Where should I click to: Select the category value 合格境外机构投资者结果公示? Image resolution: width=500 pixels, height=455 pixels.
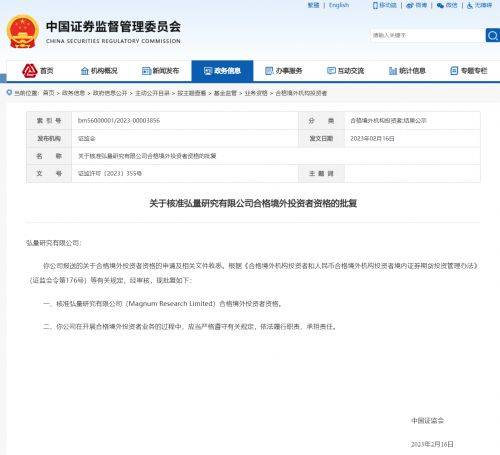[x=388, y=120]
